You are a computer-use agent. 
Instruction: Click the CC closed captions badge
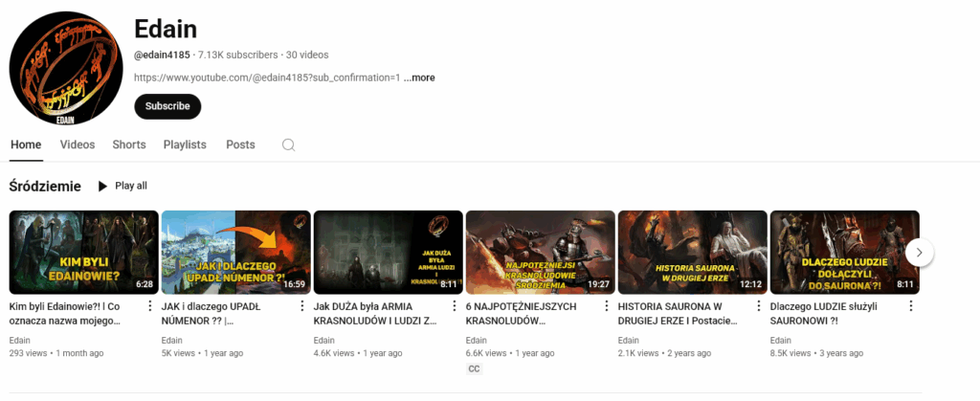(474, 369)
